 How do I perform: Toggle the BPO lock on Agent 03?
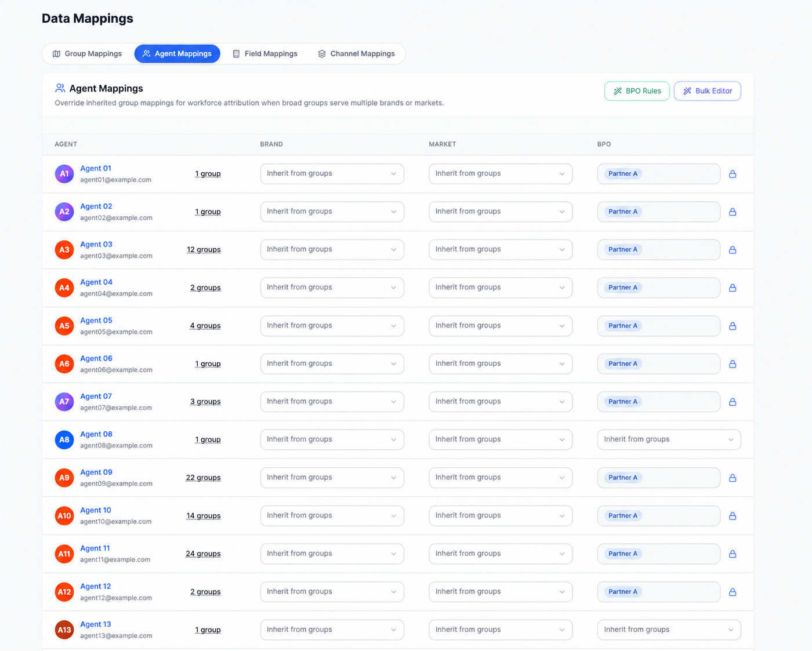pyautogui.click(x=733, y=250)
